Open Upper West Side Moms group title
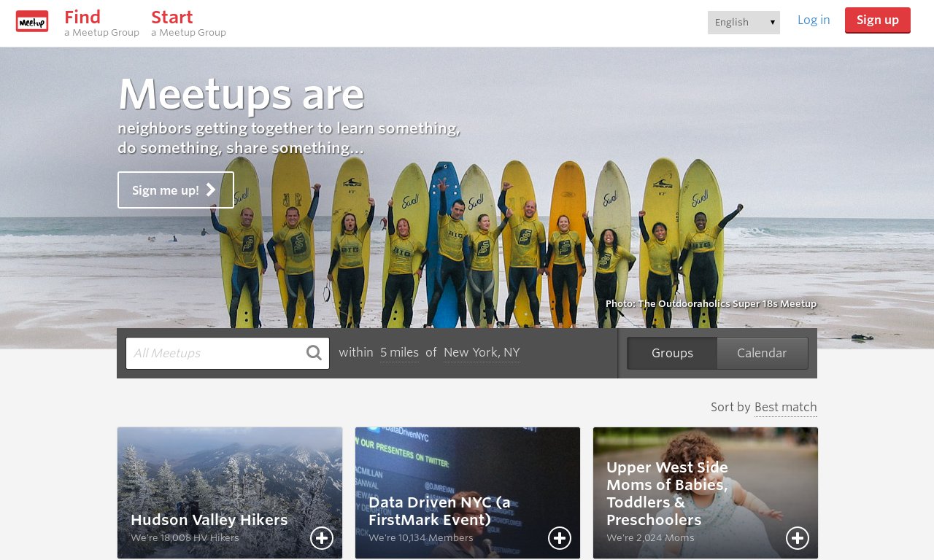The height and width of the screenshot is (560, 934). point(667,494)
